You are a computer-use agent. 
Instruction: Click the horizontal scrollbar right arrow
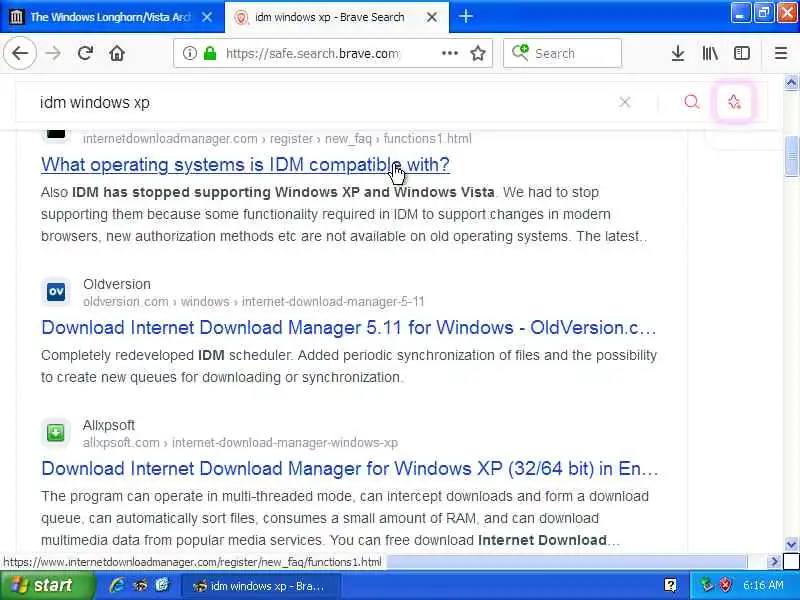[774, 562]
